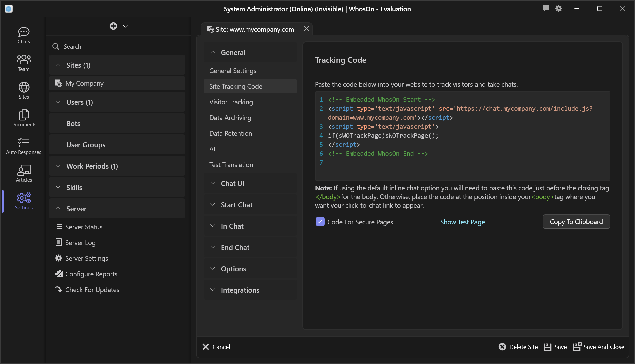
Task: Open the gear icon in title bar
Action: tap(559, 8)
